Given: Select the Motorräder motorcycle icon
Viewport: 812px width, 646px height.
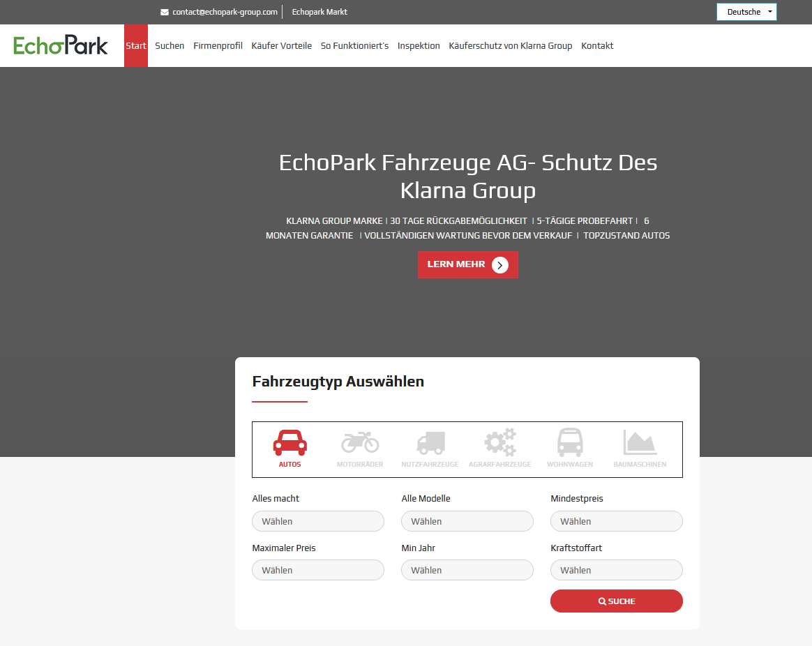Looking at the screenshot, I should [360, 442].
